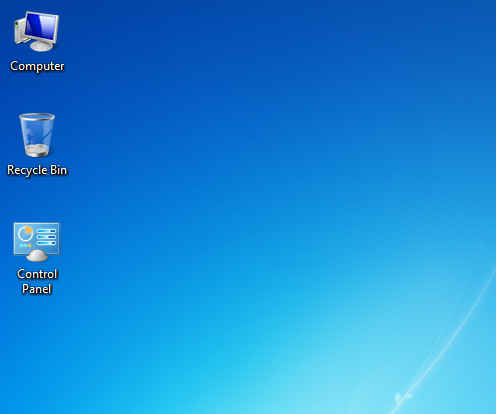496x414 pixels.
Task: Click the word "Panel" under Control icon
Action: [x=37, y=289]
